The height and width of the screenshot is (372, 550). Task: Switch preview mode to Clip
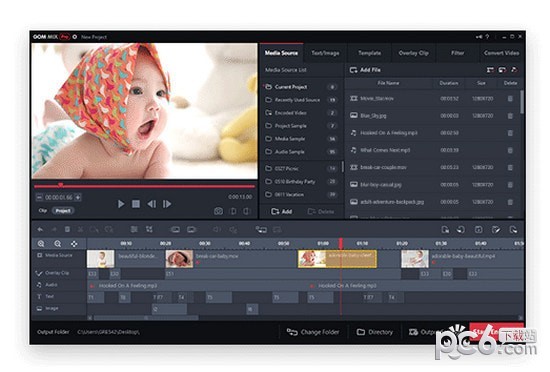[43, 211]
